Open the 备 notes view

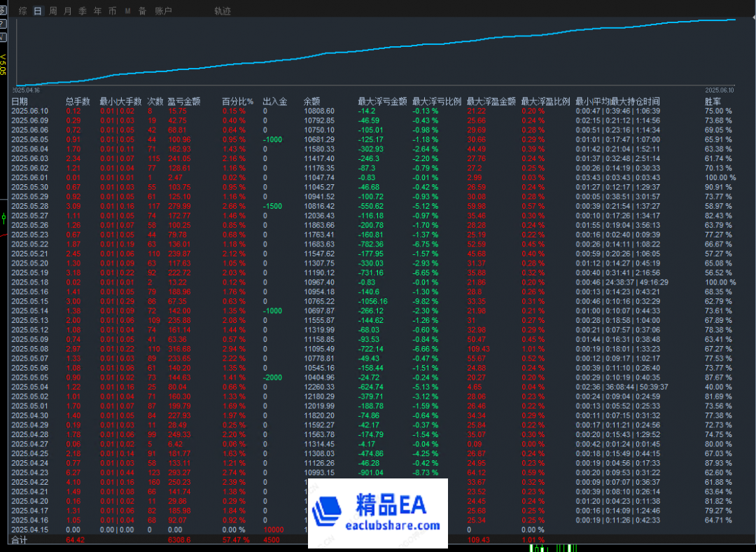pos(141,11)
